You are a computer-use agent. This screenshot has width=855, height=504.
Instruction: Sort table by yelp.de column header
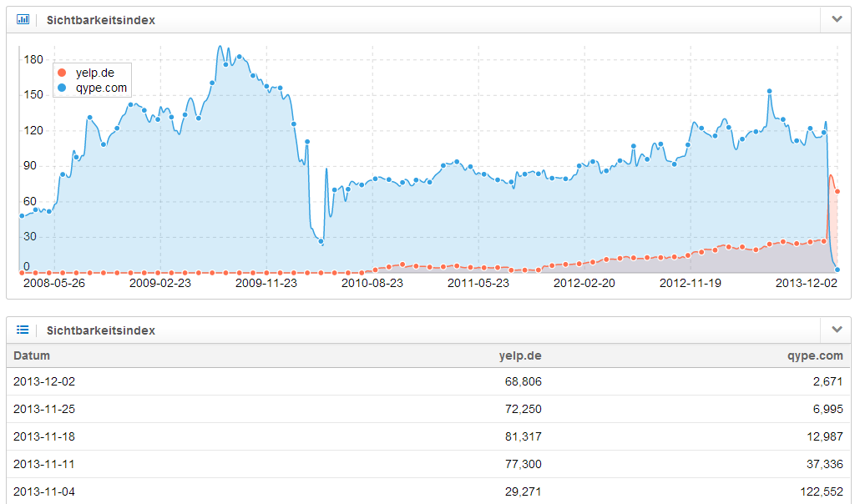tap(520, 355)
